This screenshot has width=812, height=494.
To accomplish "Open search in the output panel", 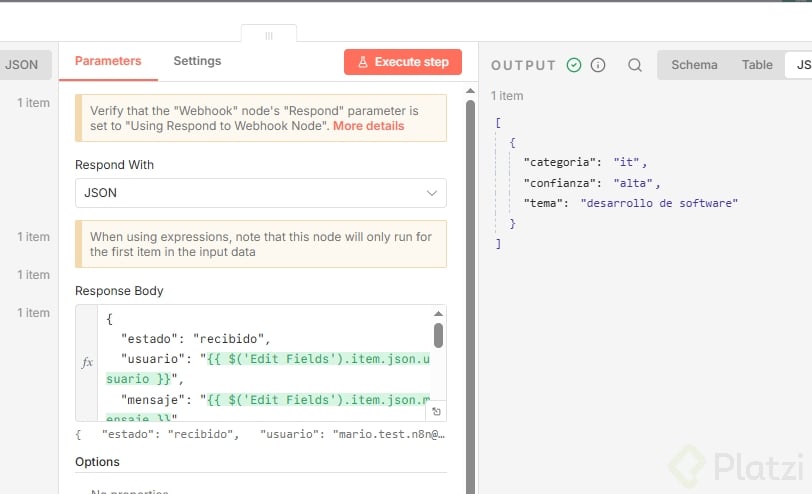I will click(635, 65).
